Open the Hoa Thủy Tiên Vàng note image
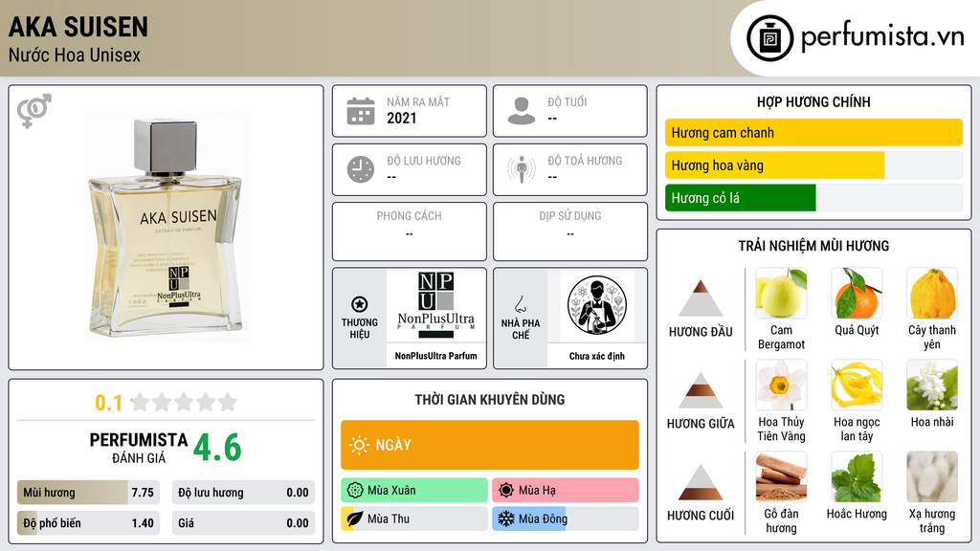Screen dimensions: 980x551 (x=781, y=385)
